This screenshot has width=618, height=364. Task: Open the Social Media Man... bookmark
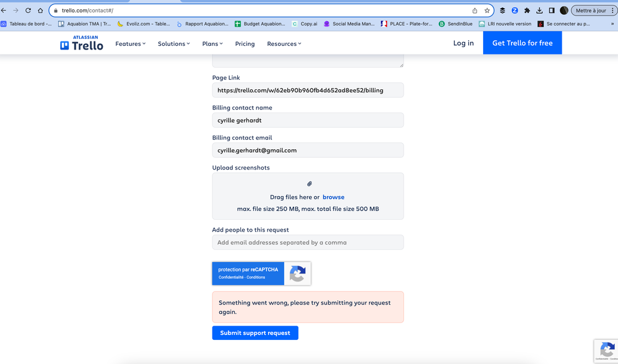pyautogui.click(x=349, y=24)
